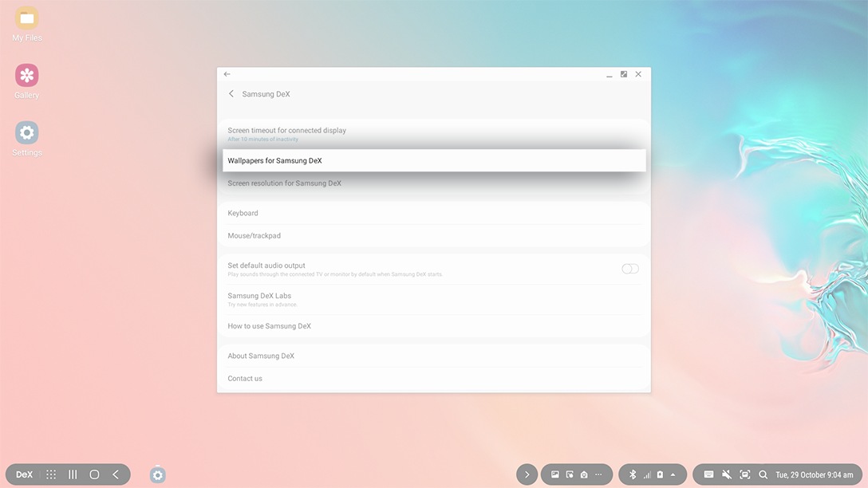Expand quick settings with the up arrow

coord(673,474)
